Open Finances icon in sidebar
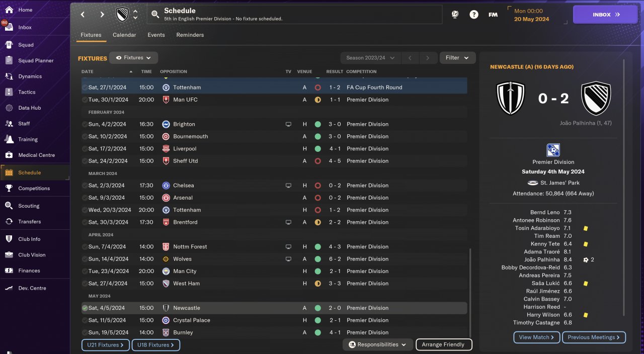This screenshot has width=644, height=354. coord(9,271)
